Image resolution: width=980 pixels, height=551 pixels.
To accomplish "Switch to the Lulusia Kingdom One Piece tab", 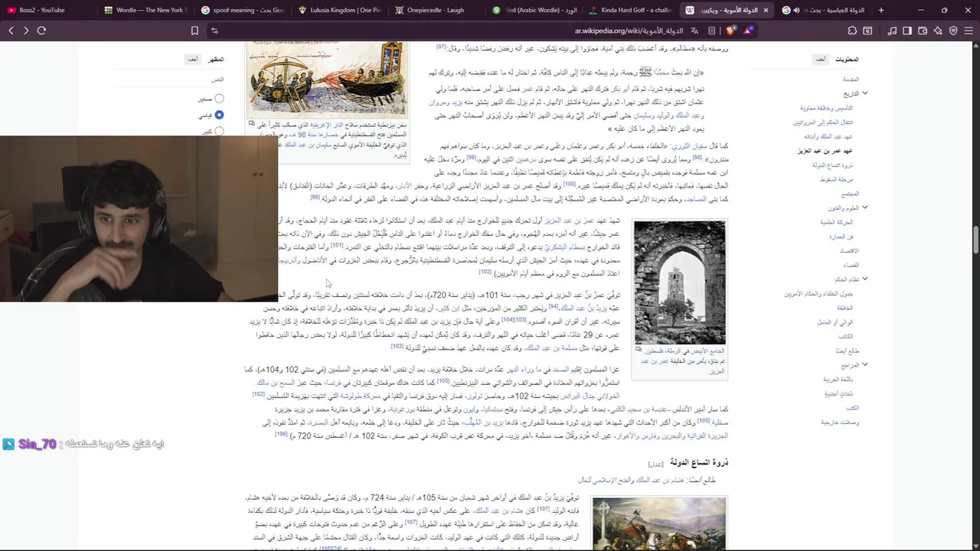I will tap(340, 10).
